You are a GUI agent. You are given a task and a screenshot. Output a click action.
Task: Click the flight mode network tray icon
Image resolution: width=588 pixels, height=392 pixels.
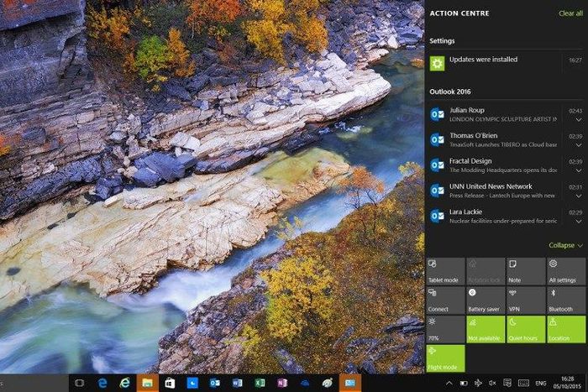coord(478,383)
